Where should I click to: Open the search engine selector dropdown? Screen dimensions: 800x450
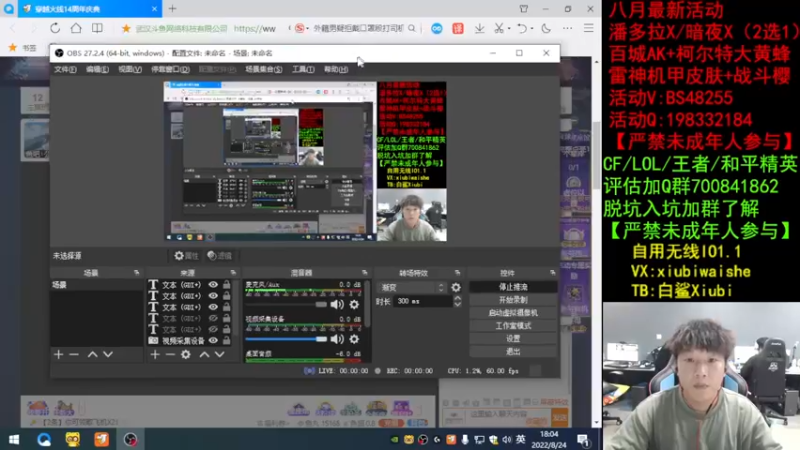tap(302, 29)
